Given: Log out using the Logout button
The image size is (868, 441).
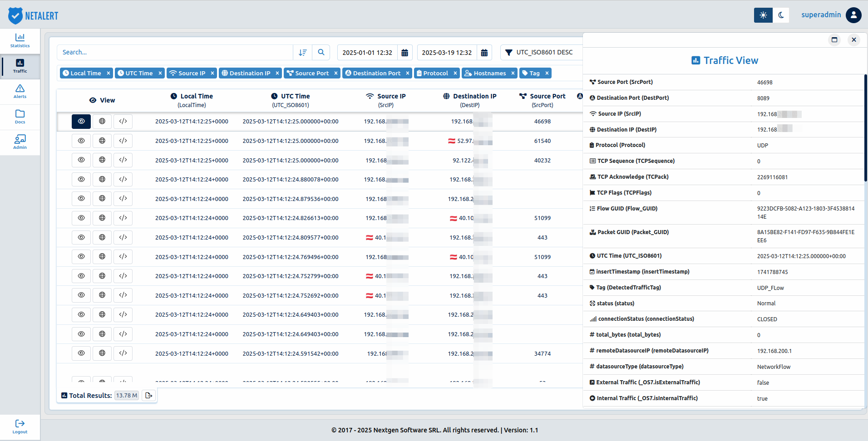Looking at the screenshot, I should coord(20,427).
